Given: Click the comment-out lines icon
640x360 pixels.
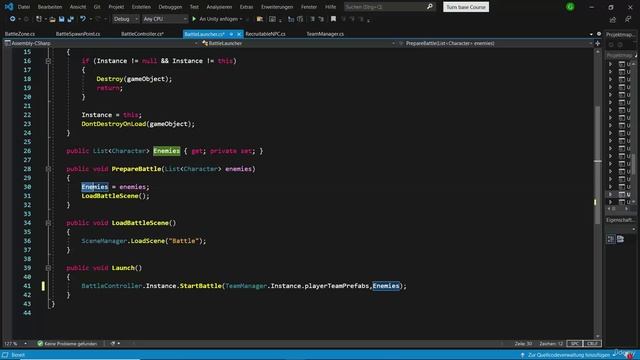Looking at the screenshot, I should [312, 19].
